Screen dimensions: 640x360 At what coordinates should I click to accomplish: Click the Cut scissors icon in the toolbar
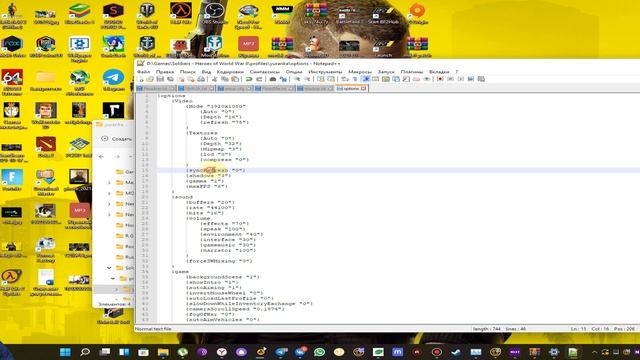click(x=214, y=79)
